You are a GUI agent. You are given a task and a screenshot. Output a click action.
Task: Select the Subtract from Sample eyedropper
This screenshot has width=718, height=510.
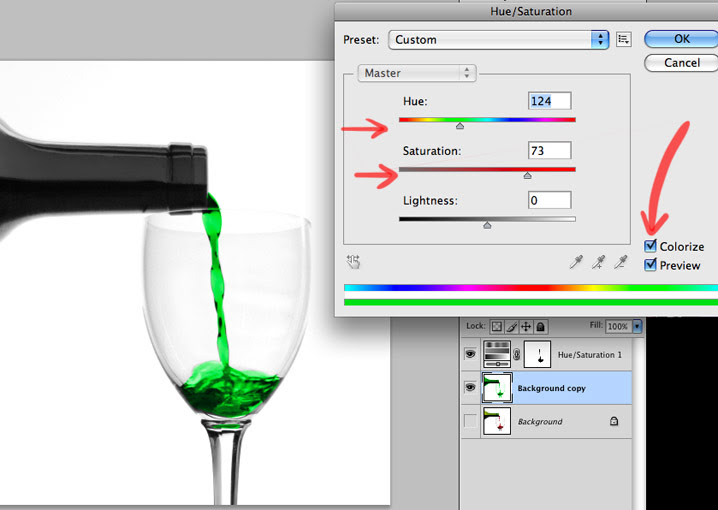point(620,262)
